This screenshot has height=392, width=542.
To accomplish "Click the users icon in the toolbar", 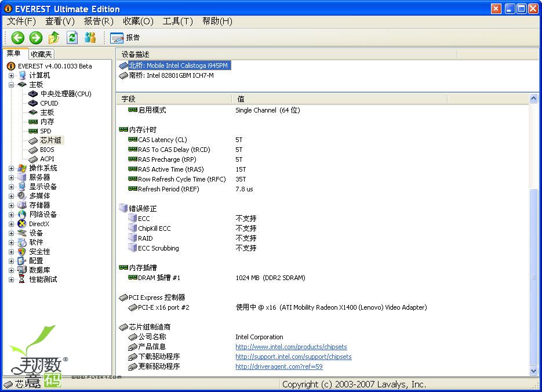I will (90, 38).
